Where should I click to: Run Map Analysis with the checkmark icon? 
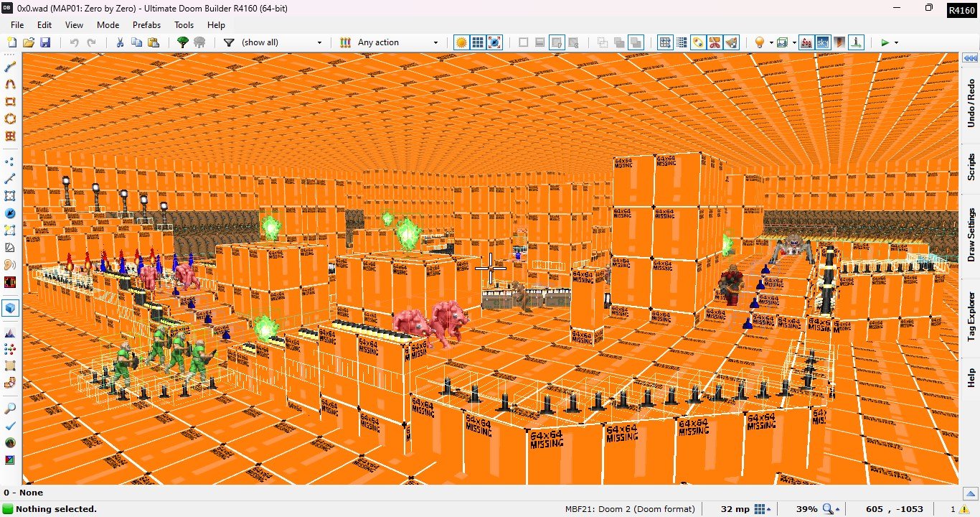10,425
